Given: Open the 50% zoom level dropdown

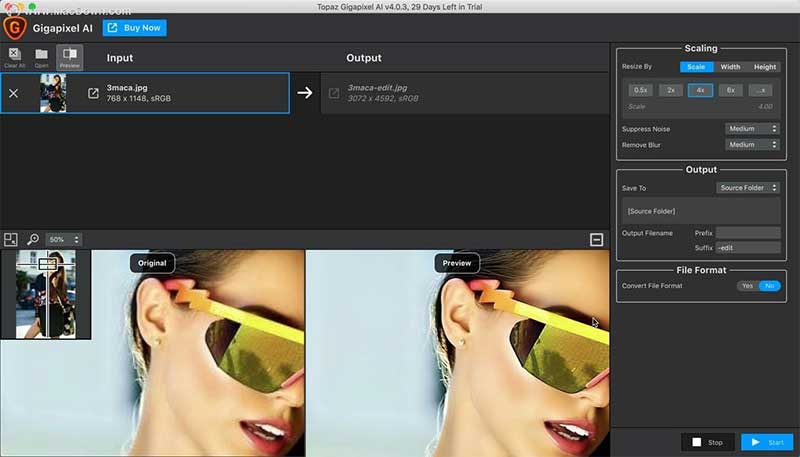Looking at the screenshot, I should 63,239.
